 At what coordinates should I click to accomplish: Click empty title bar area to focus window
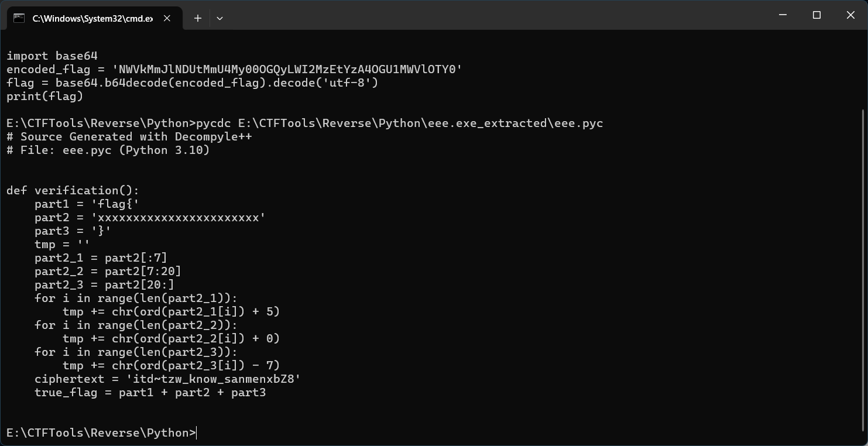(x=468, y=15)
